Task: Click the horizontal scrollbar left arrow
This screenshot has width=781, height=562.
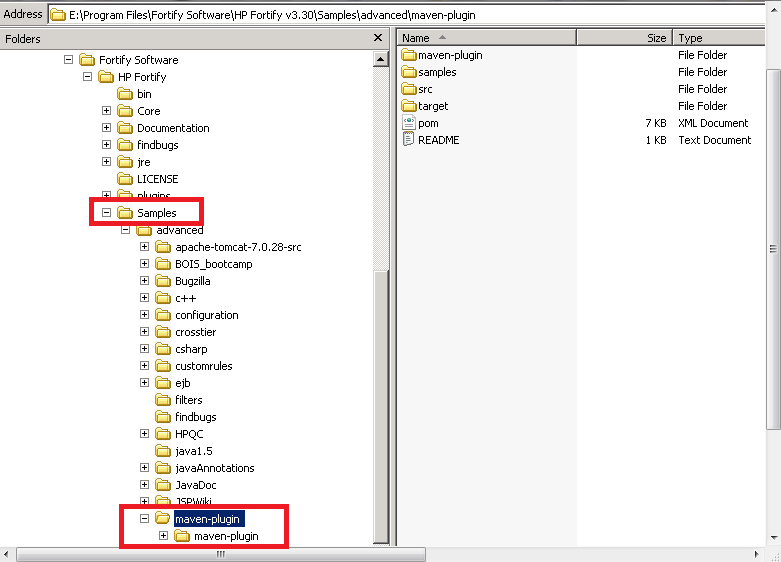Action: point(6,554)
